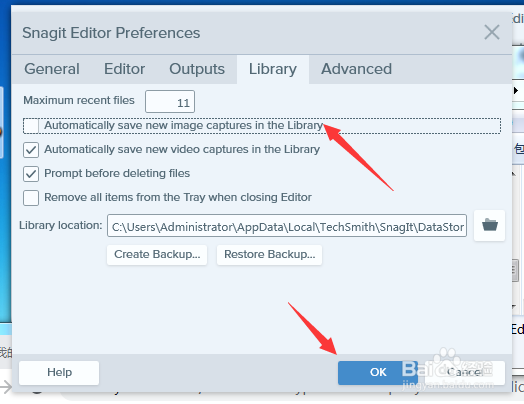Cancel the preferences dialog
The height and width of the screenshot is (404, 524).
465,373
